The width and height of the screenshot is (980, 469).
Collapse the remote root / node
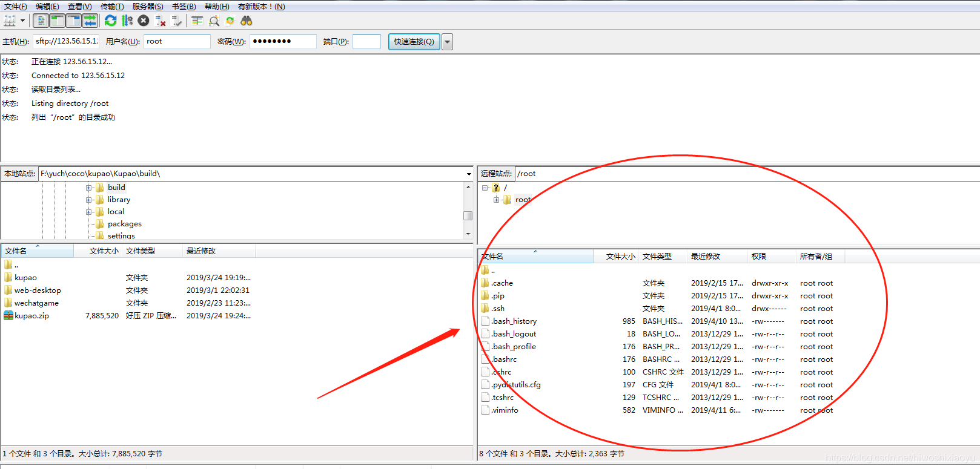(x=485, y=188)
